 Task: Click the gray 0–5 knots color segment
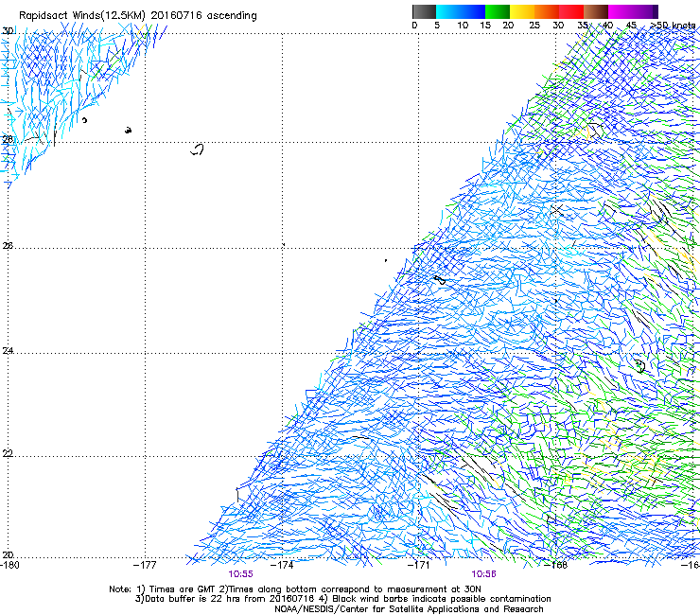tap(424, 11)
